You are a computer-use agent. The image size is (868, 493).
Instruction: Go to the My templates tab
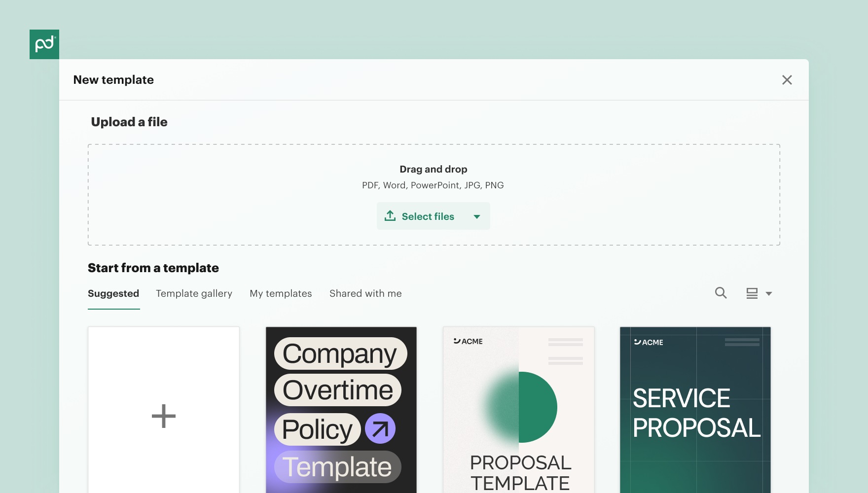click(x=281, y=293)
